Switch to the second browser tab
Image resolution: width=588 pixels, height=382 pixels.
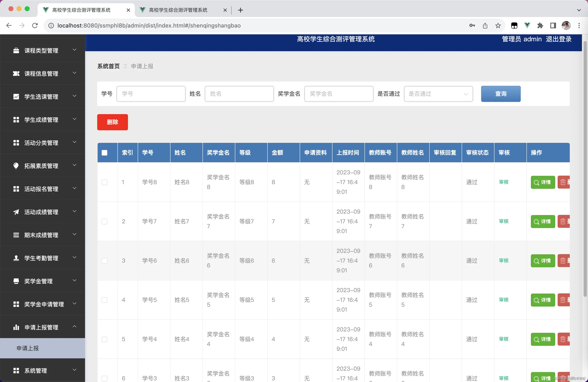(x=178, y=10)
